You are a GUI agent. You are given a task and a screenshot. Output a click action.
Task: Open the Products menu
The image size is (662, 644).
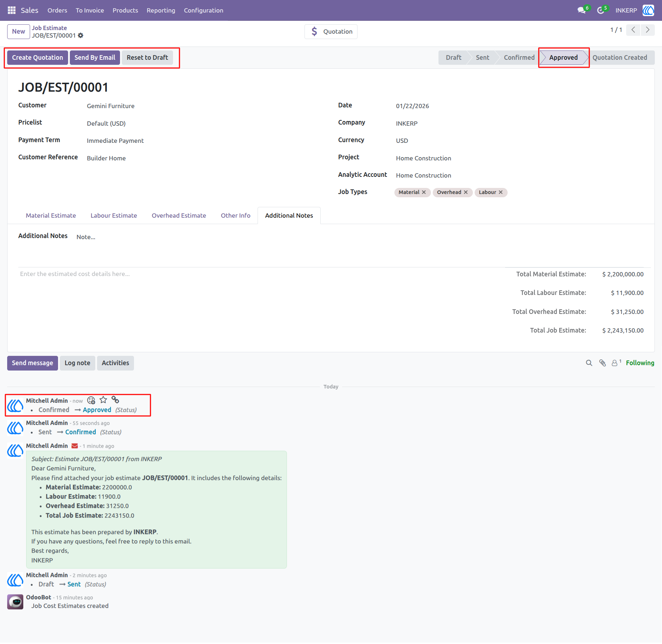click(x=125, y=10)
